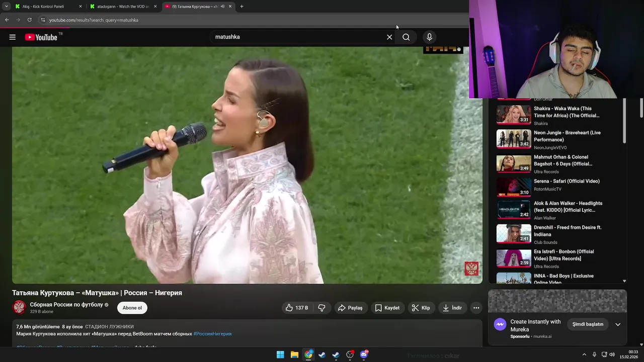Play Mahmut Orhan 6 Days thumbnail
The height and width of the screenshot is (362, 644).
click(x=514, y=163)
